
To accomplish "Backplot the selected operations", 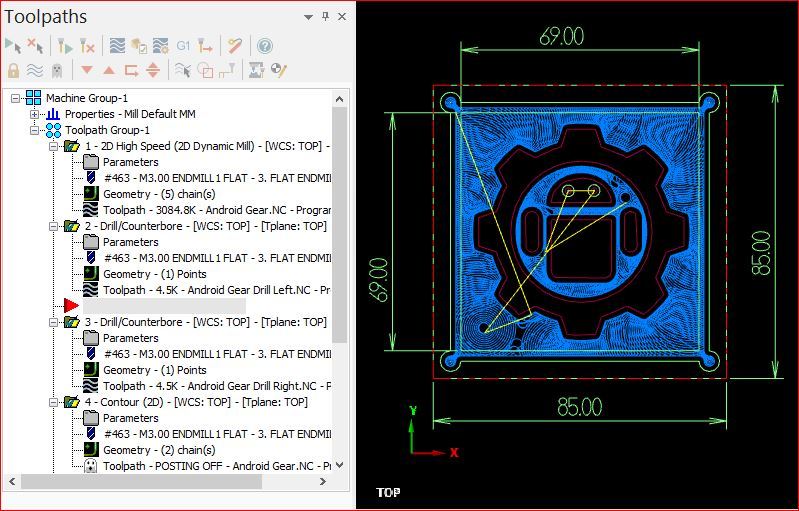I will coord(117,46).
